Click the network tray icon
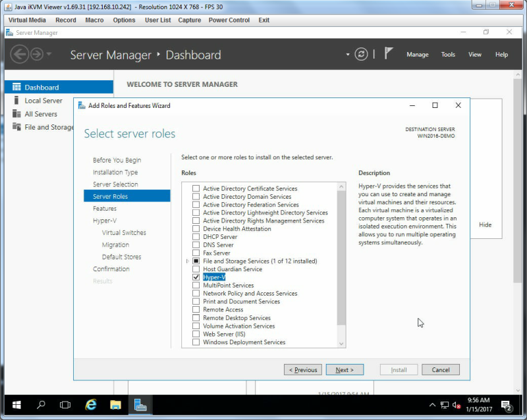This screenshot has width=527, height=420. point(444,406)
